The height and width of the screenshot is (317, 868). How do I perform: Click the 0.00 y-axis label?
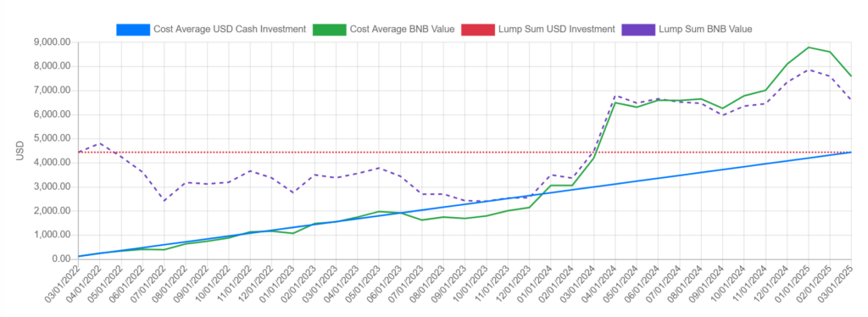pos(62,259)
